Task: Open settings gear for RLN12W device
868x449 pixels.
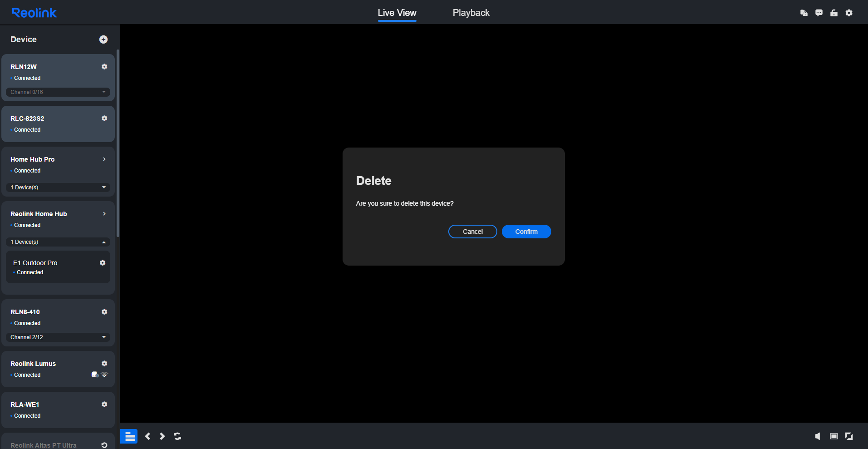Action: click(104, 67)
